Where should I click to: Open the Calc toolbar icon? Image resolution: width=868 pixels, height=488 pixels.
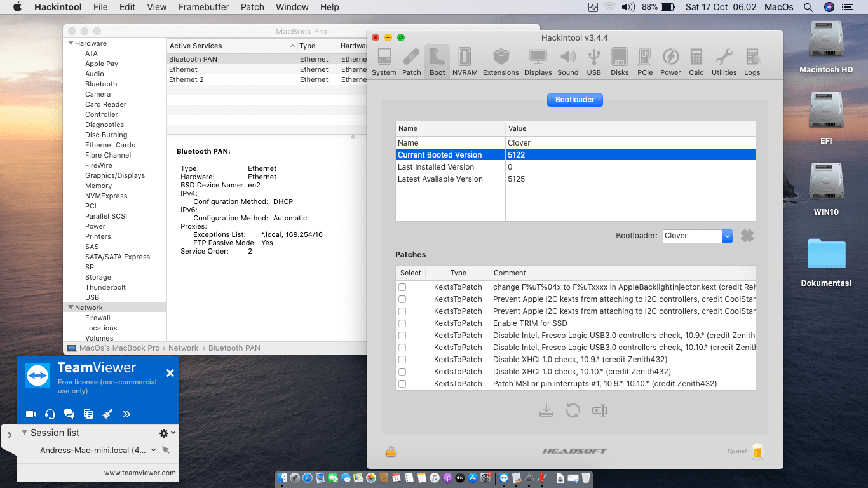696,62
